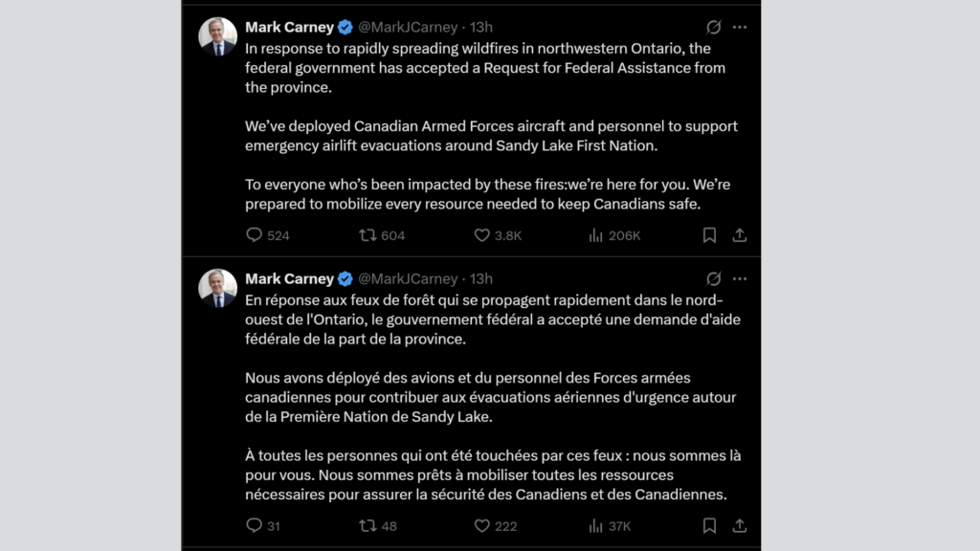
Task: Repost the French wildfire tweet
Action: coord(368,526)
